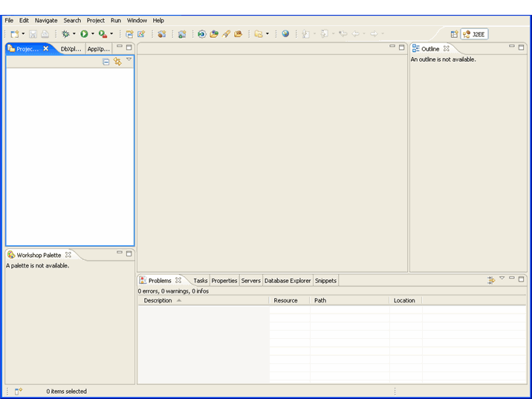Viewport: 532px width, 399px height.
Task: Click the '0 errors, 0 warnings, 0 infos' text
Action: (173, 291)
